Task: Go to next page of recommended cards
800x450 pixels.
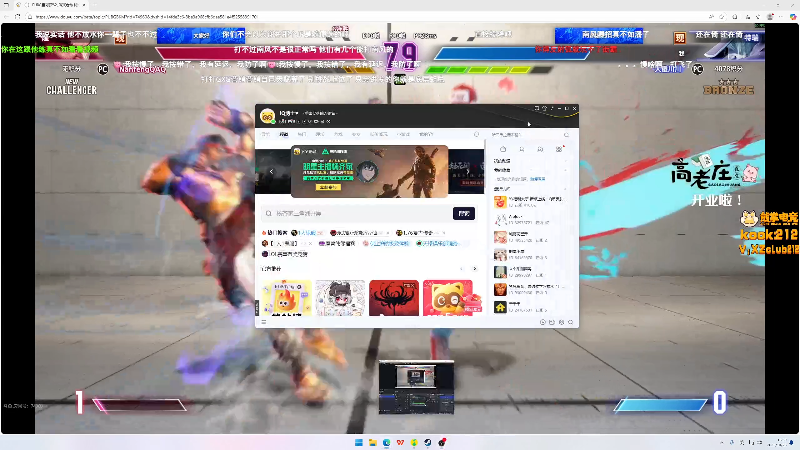Action: tap(474, 269)
